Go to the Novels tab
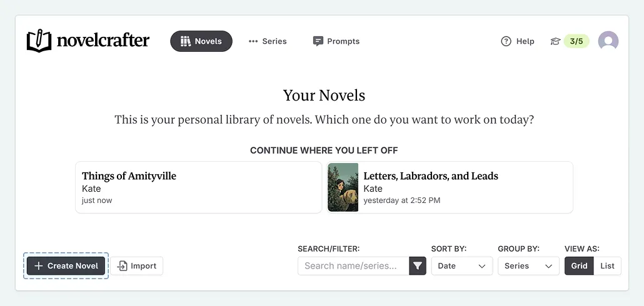 [x=201, y=41]
